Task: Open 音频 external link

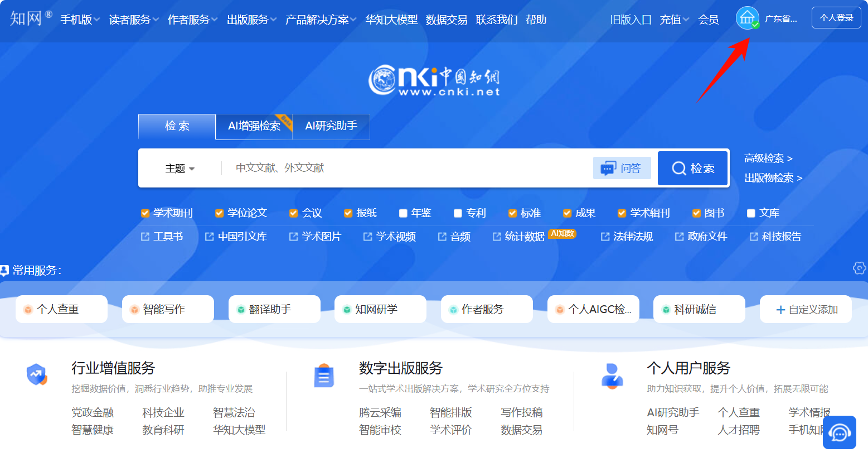Action: pos(454,237)
